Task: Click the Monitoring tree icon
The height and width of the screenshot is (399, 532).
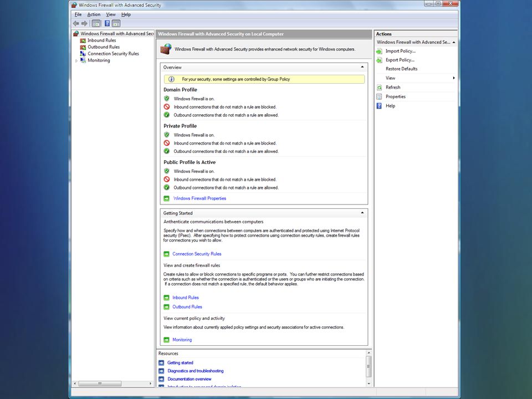Action: (x=83, y=60)
